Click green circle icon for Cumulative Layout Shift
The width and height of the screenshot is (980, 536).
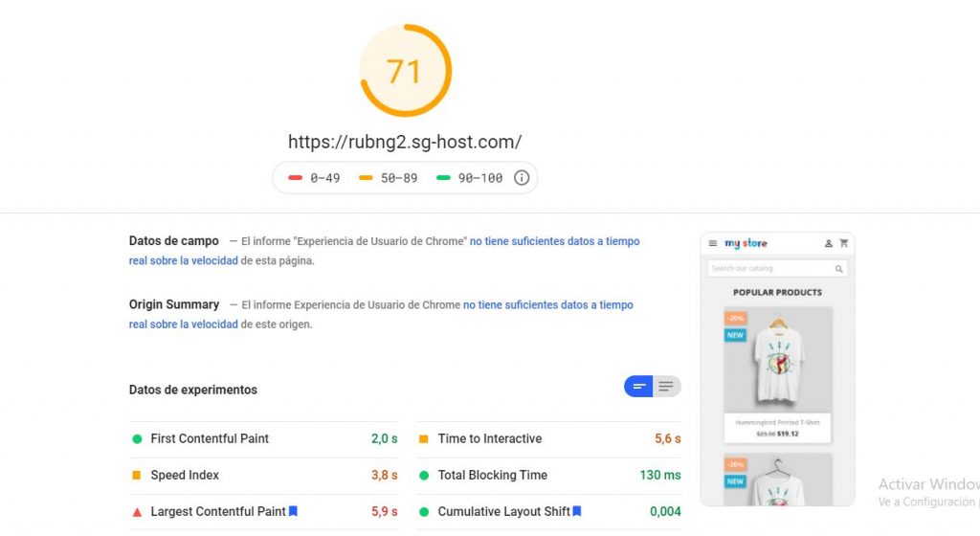click(x=424, y=512)
